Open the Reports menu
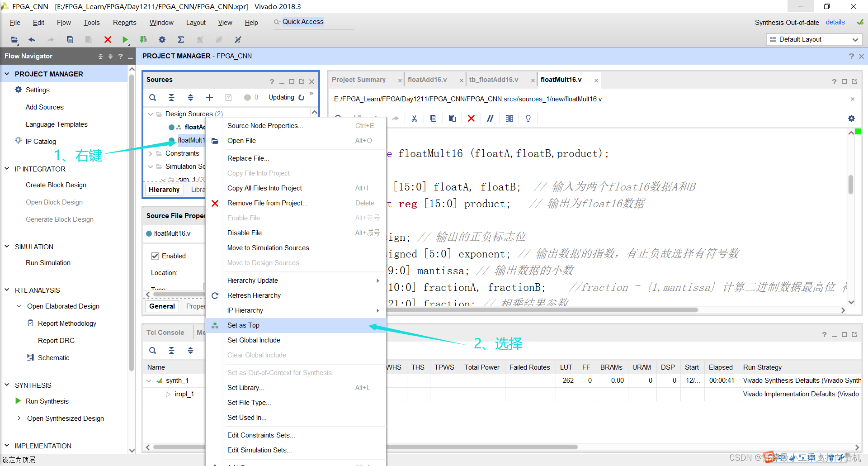This screenshot has height=466, width=868. (124, 23)
